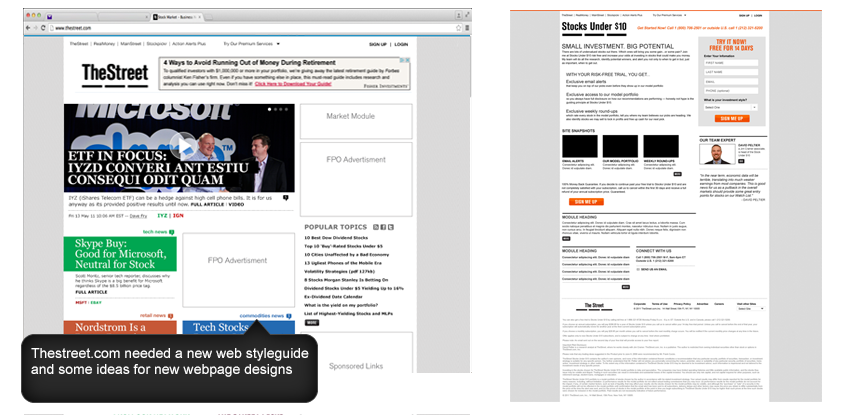Click the FIRST NAME field

[x=731, y=63]
